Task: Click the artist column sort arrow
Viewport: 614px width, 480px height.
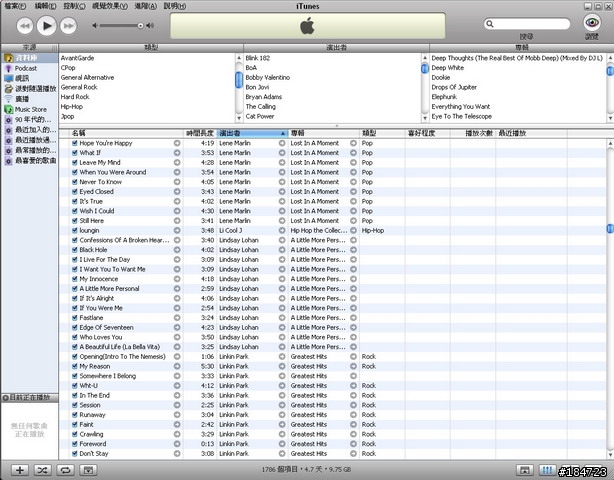Action: [283, 134]
